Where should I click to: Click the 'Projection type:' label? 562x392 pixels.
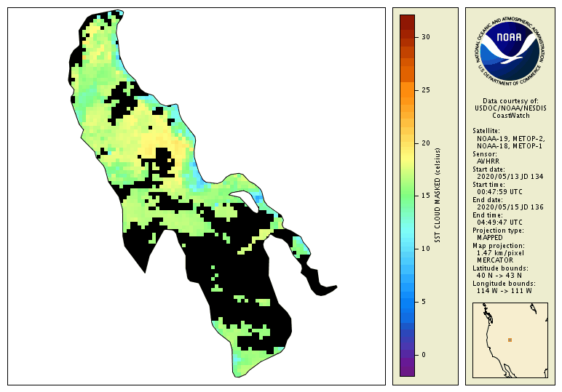click(x=498, y=231)
